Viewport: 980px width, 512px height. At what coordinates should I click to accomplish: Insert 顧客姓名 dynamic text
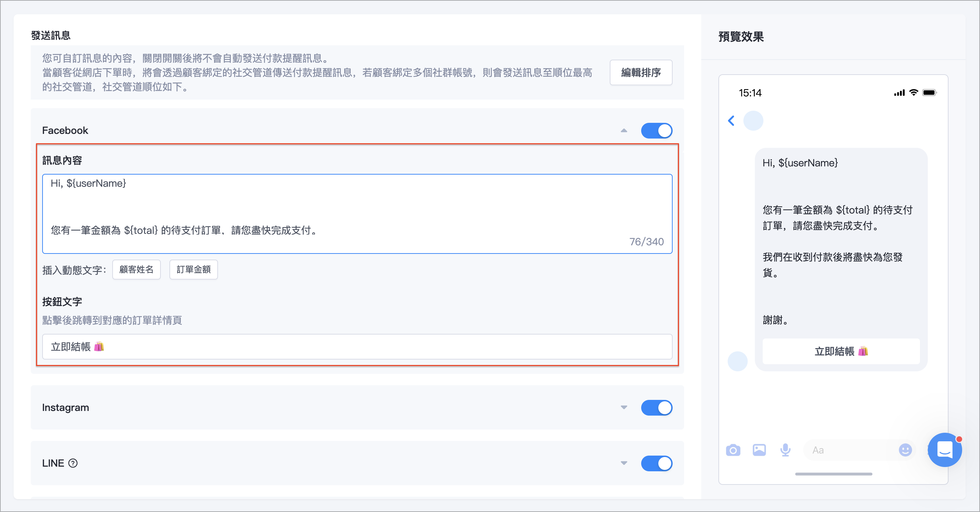click(x=136, y=270)
